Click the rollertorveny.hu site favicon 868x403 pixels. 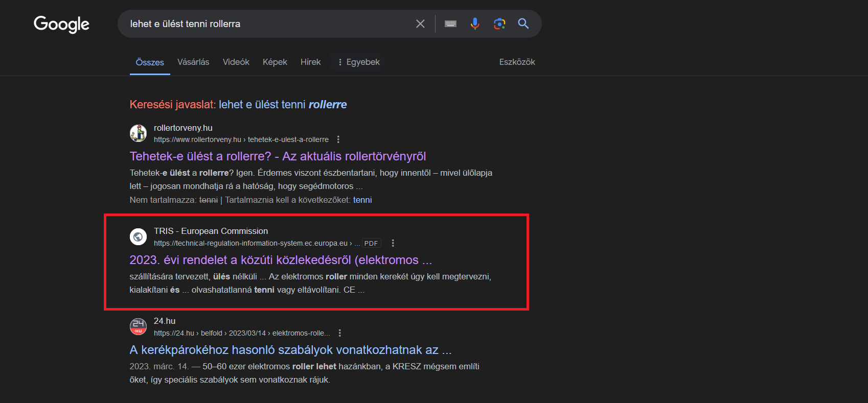click(138, 133)
